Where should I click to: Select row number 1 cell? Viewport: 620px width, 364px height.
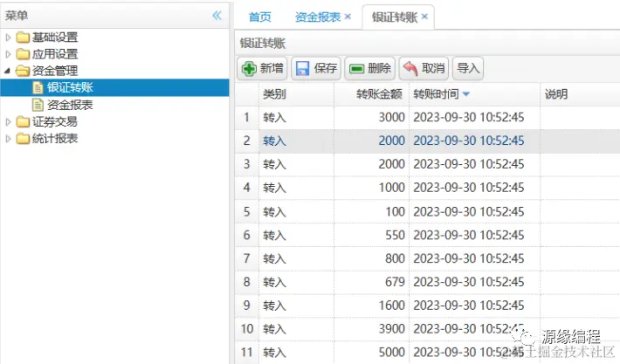pos(247,117)
